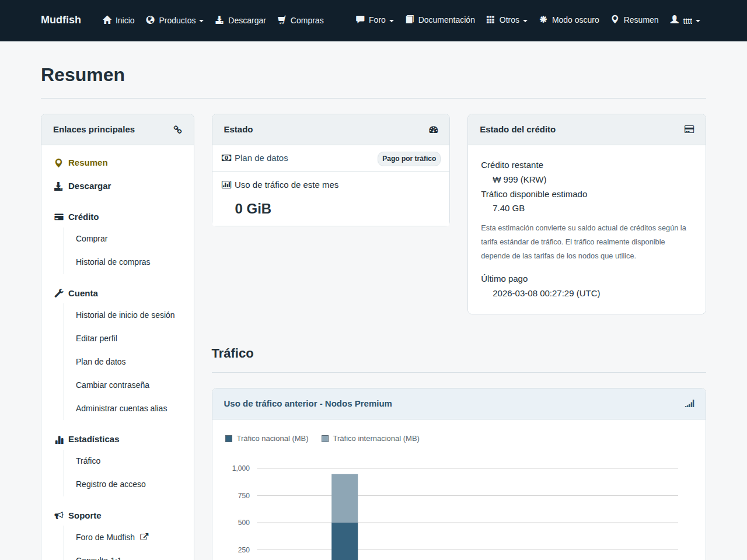Open Documentación in the top navigation
This screenshot has width=747, height=560.
pos(441,20)
